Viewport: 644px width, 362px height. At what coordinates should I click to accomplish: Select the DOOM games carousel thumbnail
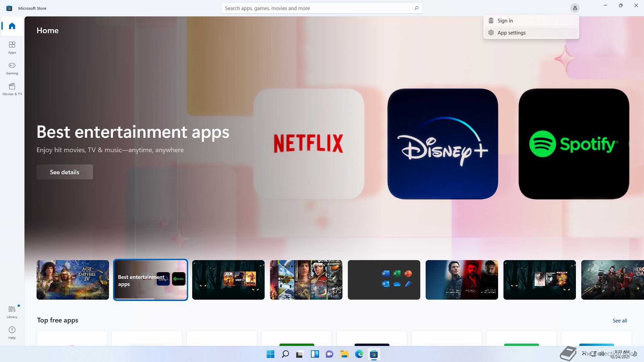coord(228,280)
